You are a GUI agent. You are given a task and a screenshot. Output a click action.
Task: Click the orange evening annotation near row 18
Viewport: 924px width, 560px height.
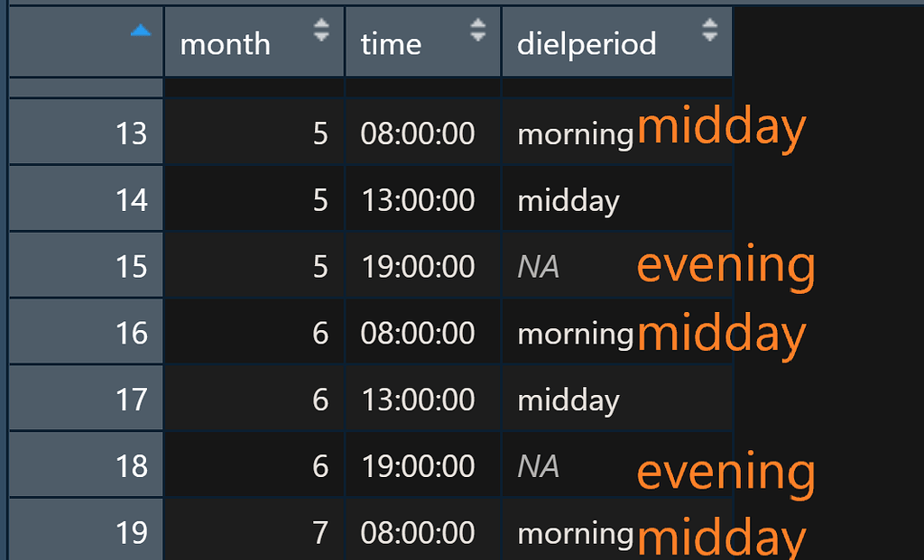point(725,469)
